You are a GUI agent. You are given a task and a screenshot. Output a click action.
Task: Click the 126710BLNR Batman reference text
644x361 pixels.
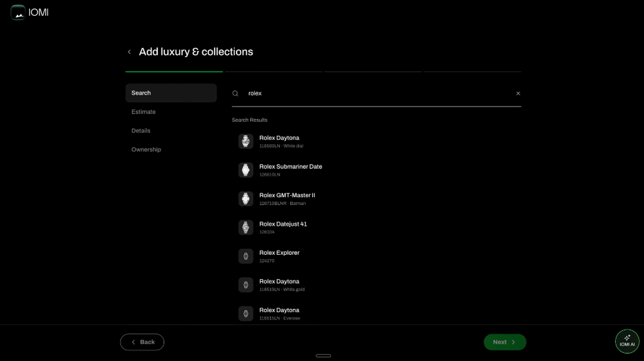[283, 204]
